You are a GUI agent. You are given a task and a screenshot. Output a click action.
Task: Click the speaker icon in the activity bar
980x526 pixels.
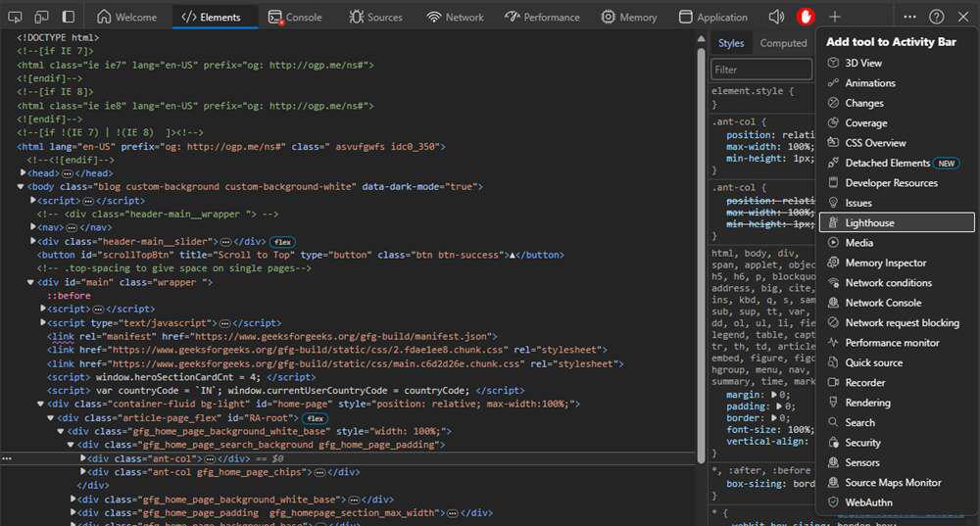776,17
